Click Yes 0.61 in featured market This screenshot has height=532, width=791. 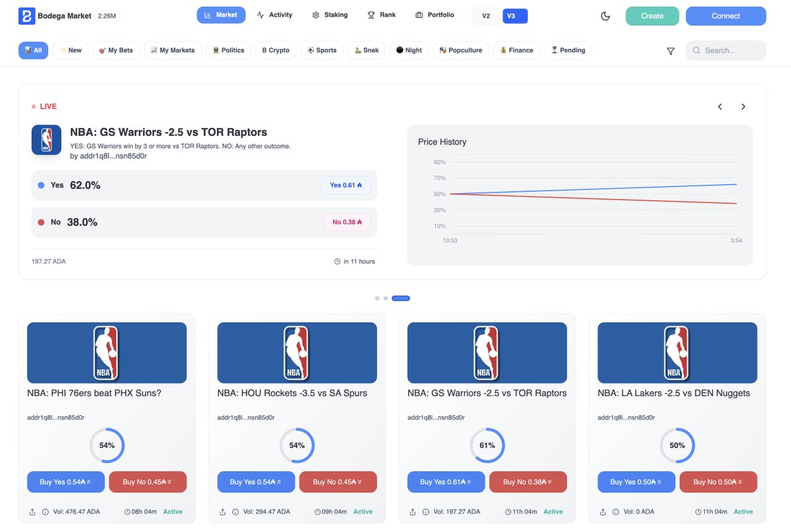346,185
